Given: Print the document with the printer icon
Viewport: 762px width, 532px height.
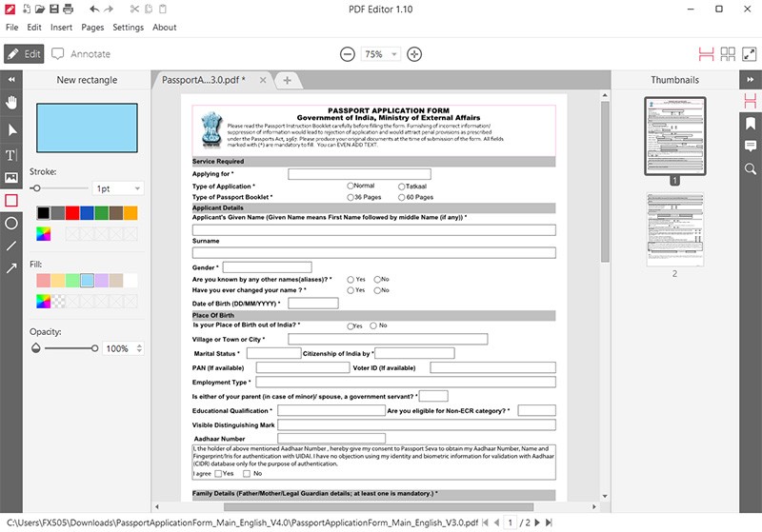Looking at the screenshot, I should pyautogui.click(x=69, y=9).
